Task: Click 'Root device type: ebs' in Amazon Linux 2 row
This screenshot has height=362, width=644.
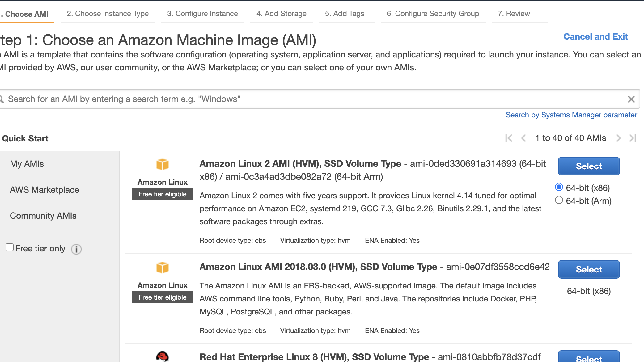Action: 233,241
